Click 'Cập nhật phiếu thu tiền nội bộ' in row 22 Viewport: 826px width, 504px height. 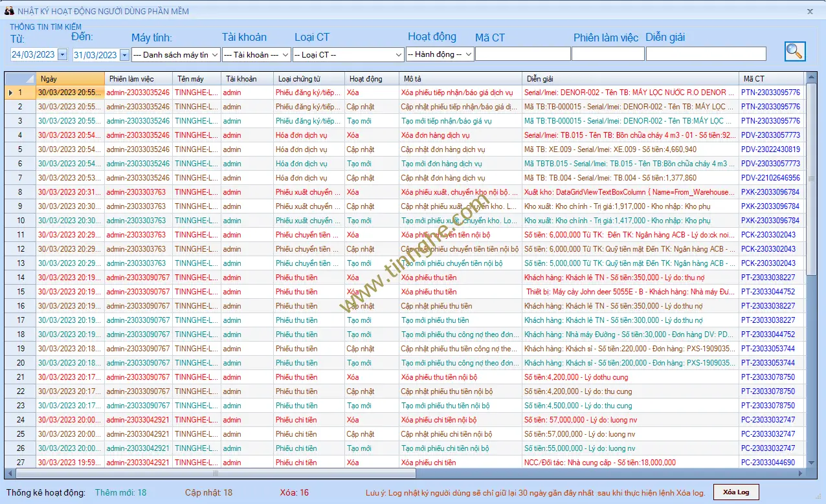pyautogui.click(x=460, y=391)
